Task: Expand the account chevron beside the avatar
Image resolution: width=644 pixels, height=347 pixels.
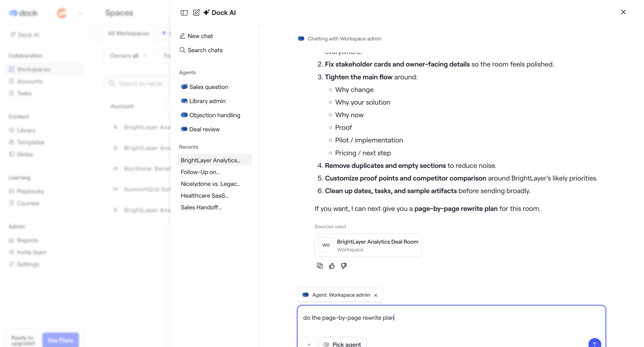Action: click(x=80, y=13)
